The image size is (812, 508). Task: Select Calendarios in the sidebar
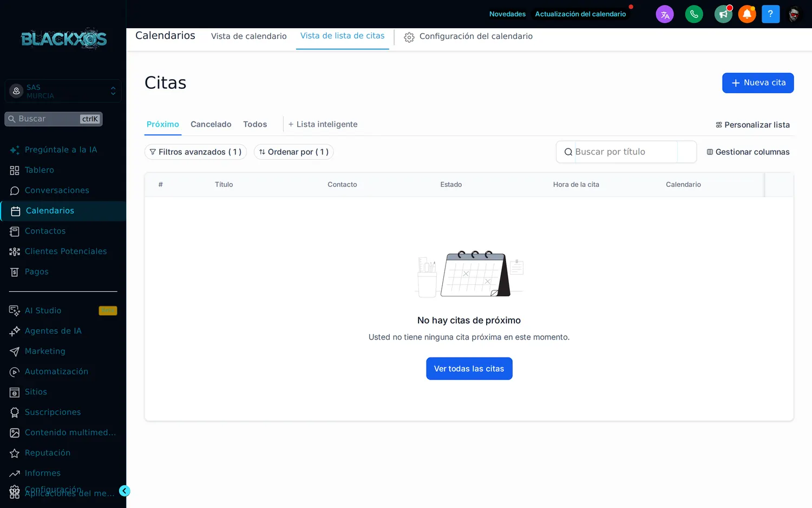coord(63,211)
